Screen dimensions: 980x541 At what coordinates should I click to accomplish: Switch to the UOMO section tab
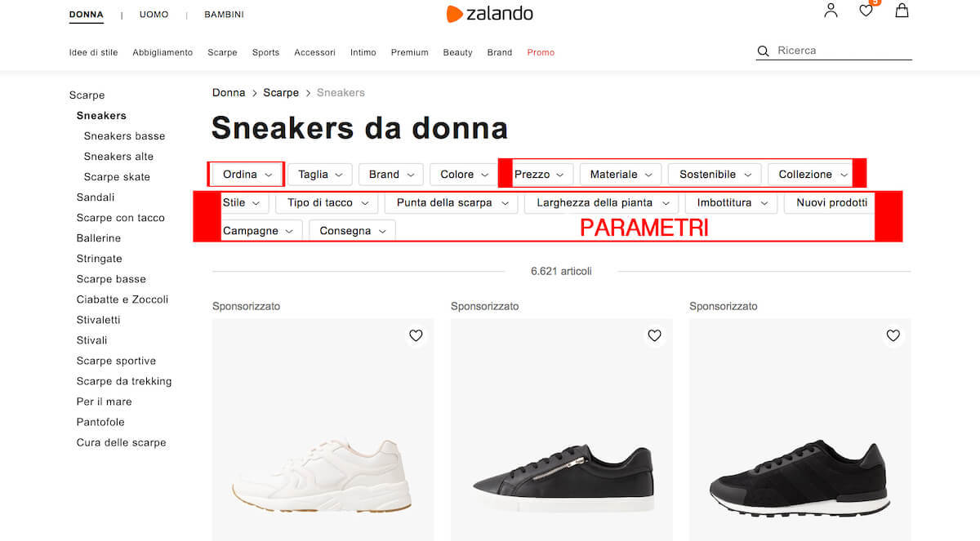tap(154, 15)
